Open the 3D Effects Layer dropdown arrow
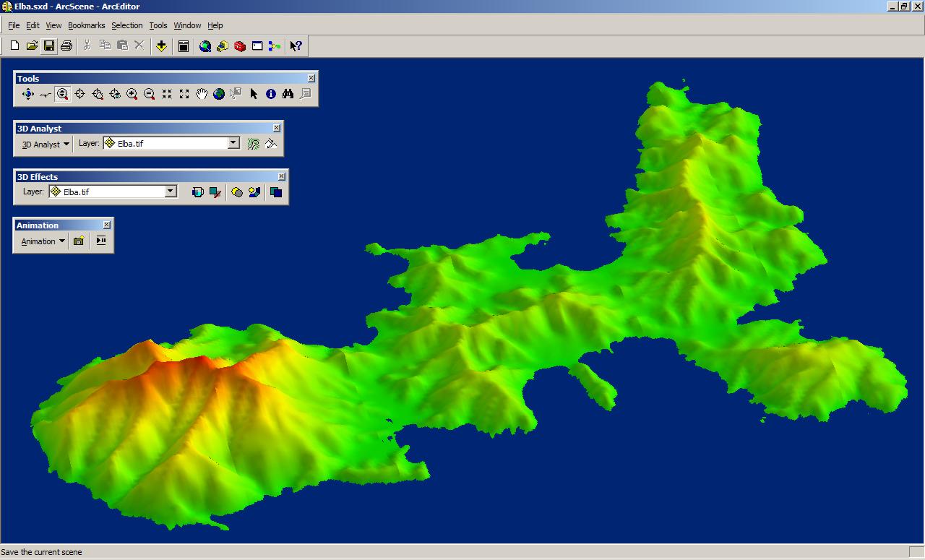 [x=171, y=191]
